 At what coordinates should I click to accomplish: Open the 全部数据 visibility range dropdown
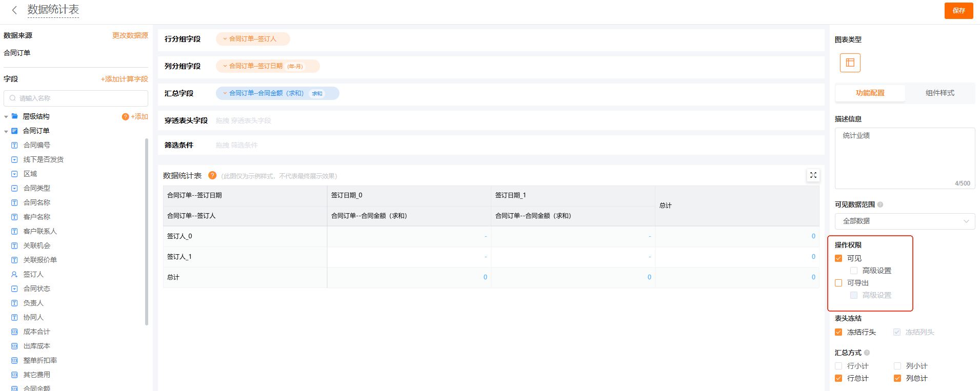(x=905, y=221)
